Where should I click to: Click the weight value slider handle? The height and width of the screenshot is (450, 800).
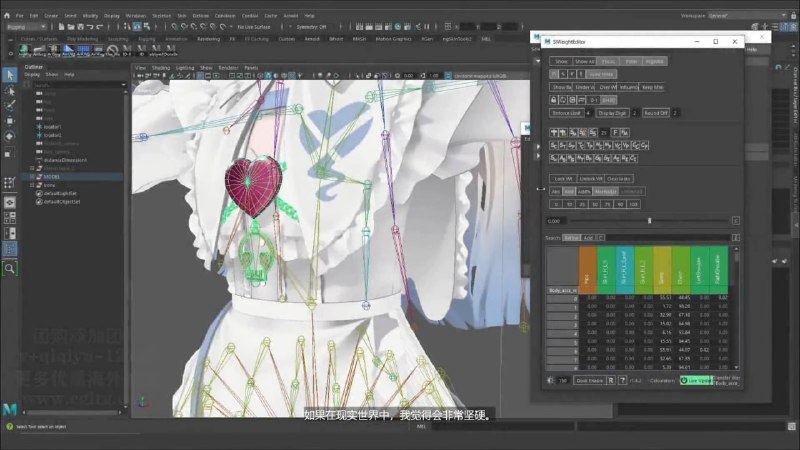click(x=649, y=221)
